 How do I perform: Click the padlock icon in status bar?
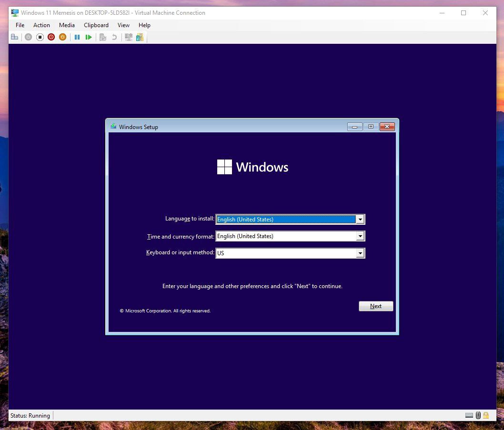coord(486,415)
